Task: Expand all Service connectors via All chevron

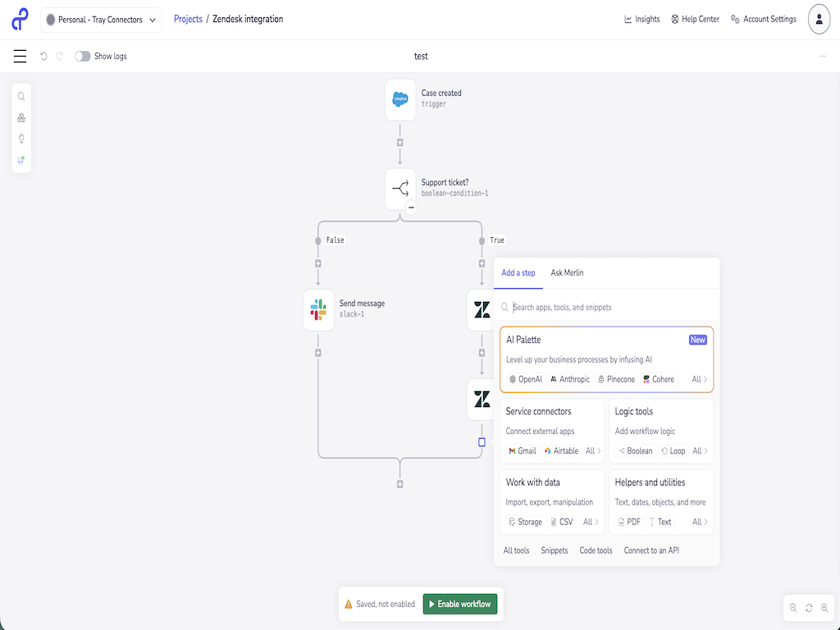Action: [x=592, y=450]
